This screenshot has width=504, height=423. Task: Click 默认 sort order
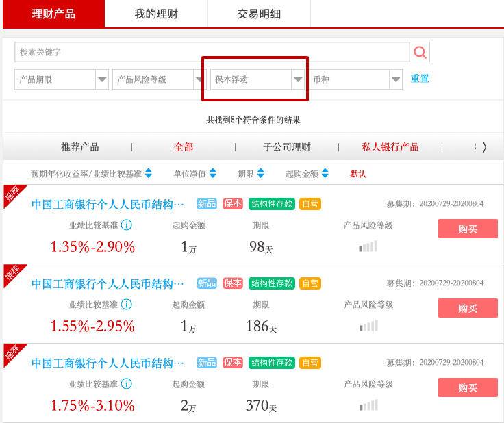357,174
